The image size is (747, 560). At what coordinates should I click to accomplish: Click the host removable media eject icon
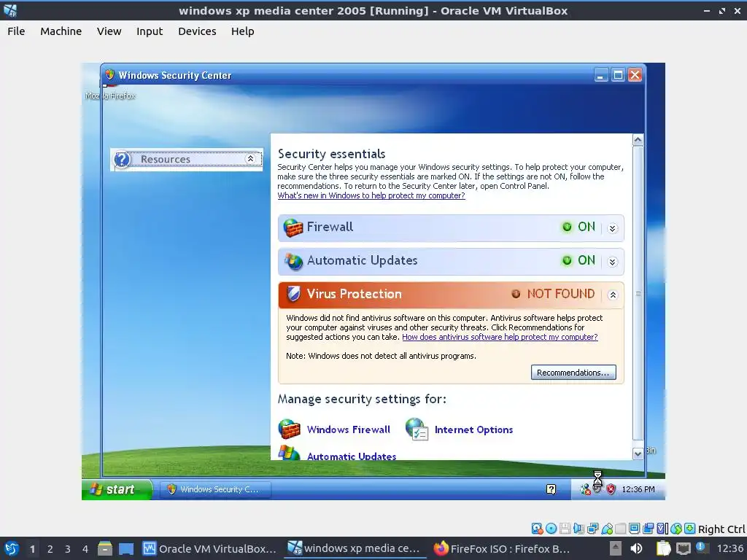616,548
